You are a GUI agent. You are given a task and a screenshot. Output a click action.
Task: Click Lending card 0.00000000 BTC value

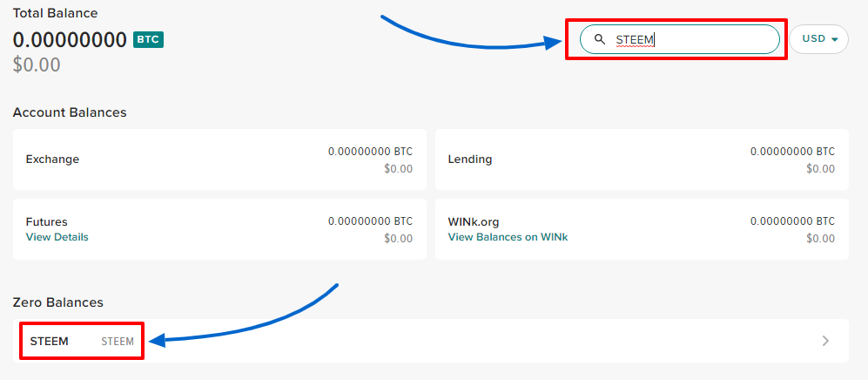pos(793,152)
